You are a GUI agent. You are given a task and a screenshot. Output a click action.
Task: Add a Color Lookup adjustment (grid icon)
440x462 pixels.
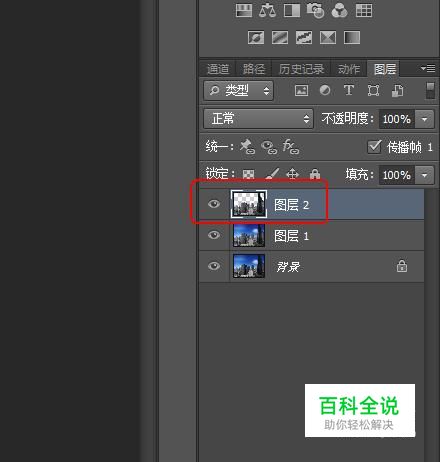pyautogui.click(x=364, y=10)
